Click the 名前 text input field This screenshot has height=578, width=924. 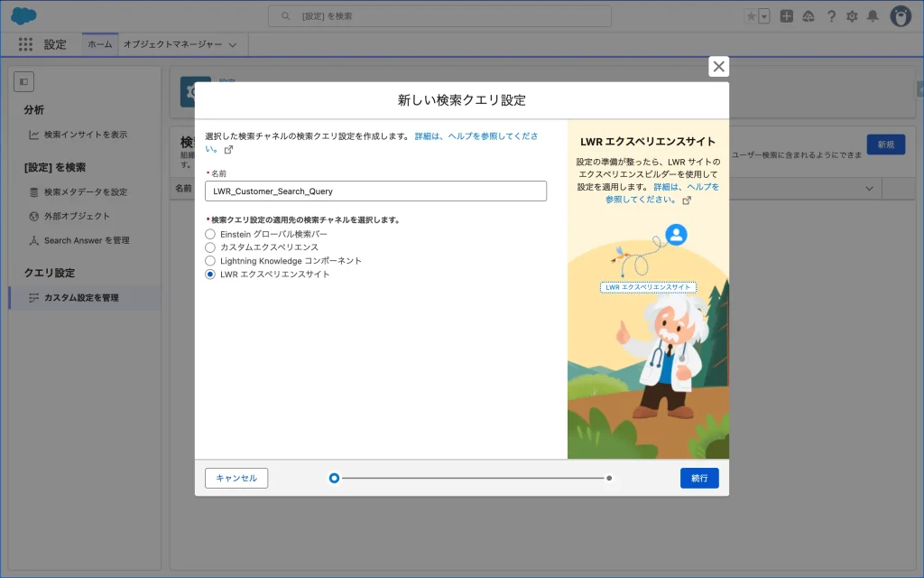pyautogui.click(x=375, y=191)
